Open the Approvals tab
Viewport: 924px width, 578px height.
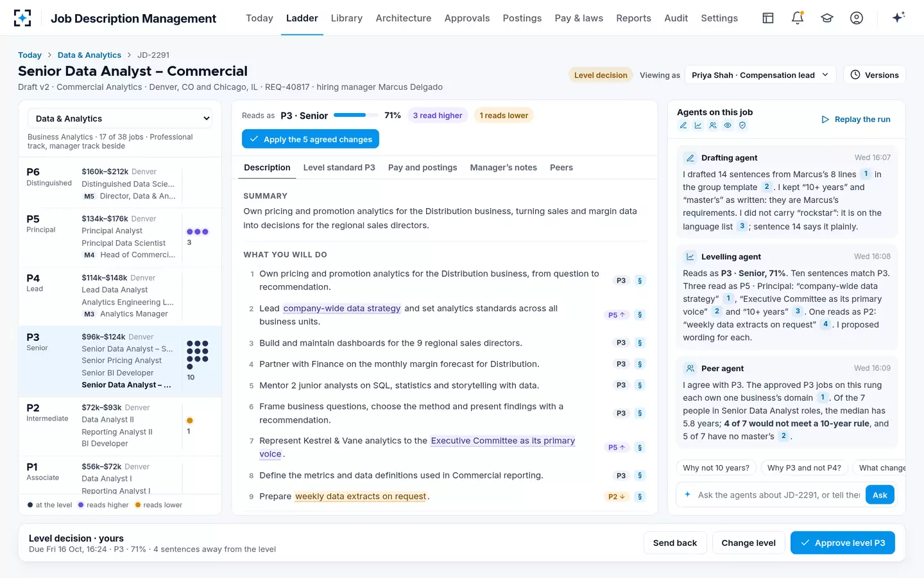pos(467,18)
